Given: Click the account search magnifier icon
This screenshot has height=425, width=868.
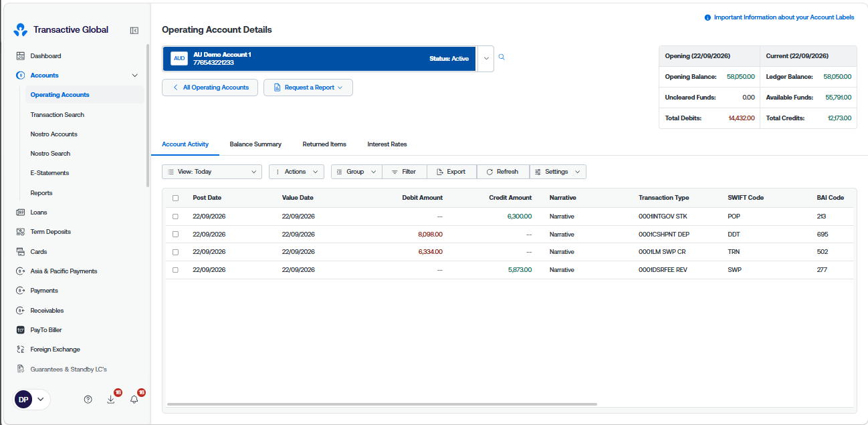Looking at the screenshot, I should pos(502,57).
